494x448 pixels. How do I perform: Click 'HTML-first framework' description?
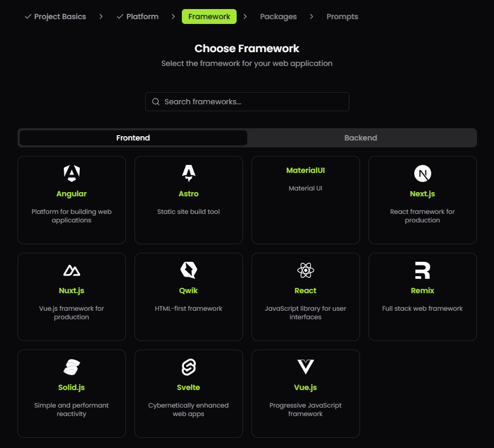pos(188,309)
